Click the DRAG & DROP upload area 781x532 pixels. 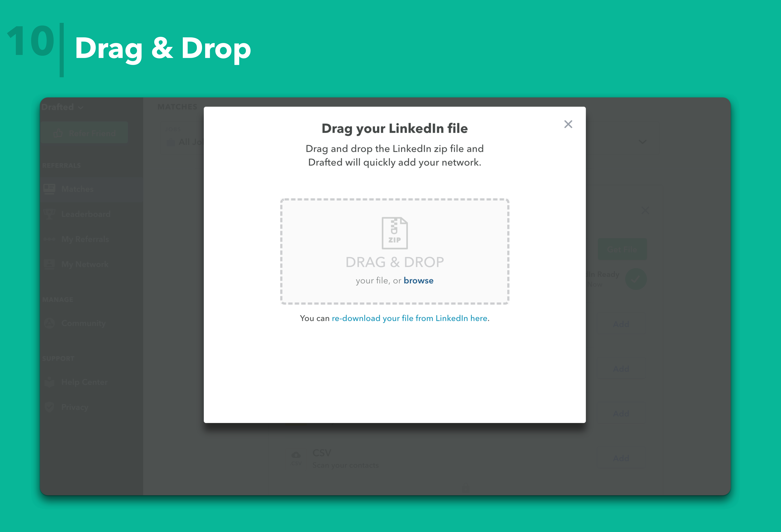pos(395,252)
